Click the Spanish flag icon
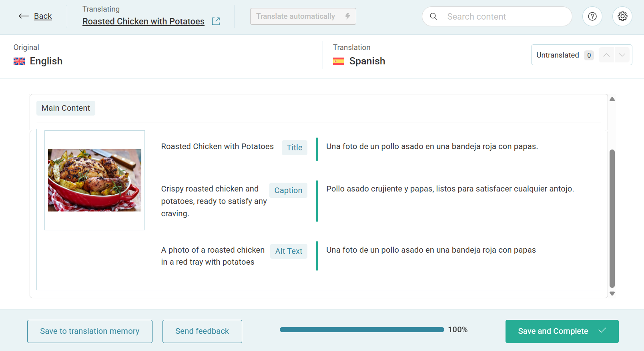This screenshot has width=644, height=351. (339, 61)
